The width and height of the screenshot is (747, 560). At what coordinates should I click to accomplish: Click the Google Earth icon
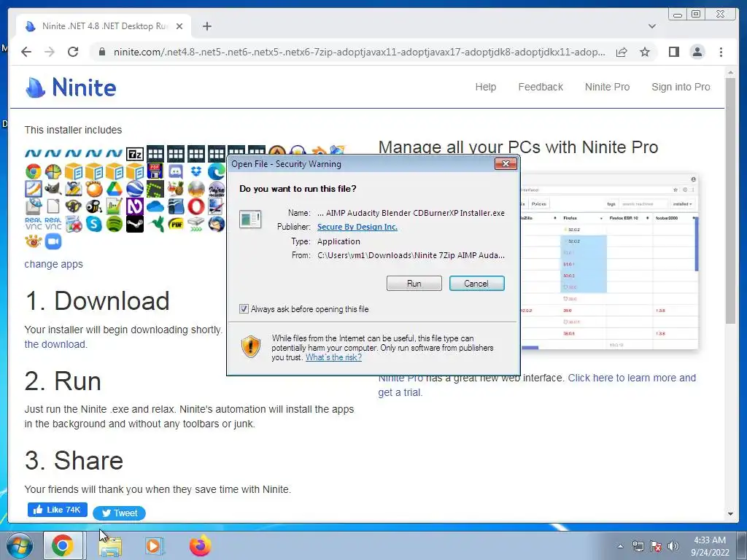point(135,189)
